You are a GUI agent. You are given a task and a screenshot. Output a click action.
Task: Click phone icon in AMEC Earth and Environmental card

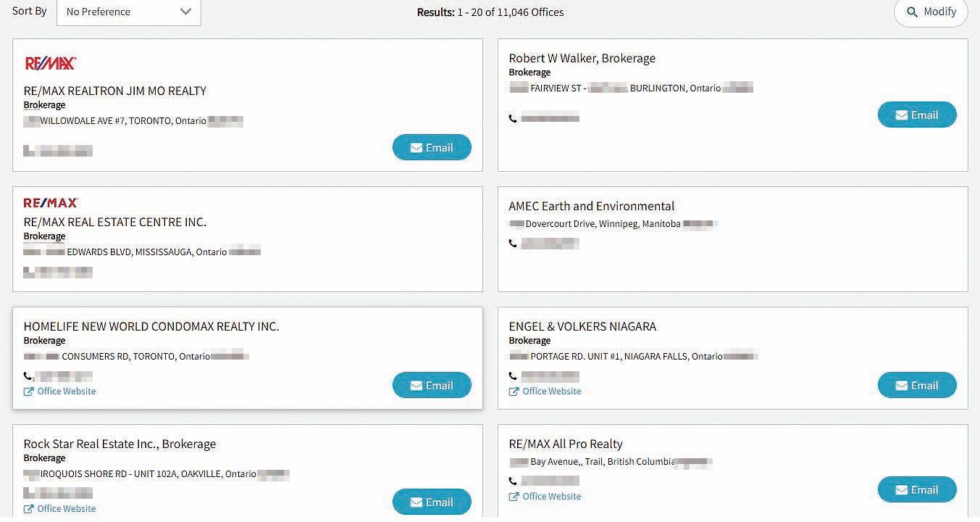click(x=513, y=244)
